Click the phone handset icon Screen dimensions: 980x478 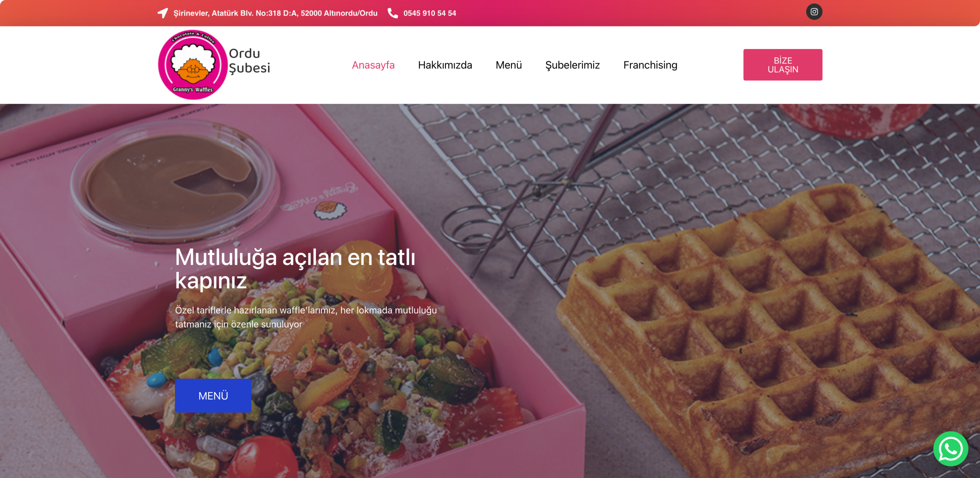(x=392, y=13)
